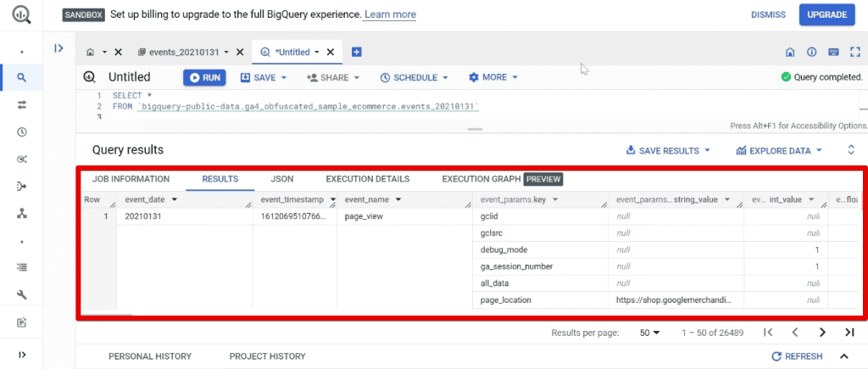Open Project History tab
The width and height of the screenshot is (868, 369).
(x=267, y=356)
